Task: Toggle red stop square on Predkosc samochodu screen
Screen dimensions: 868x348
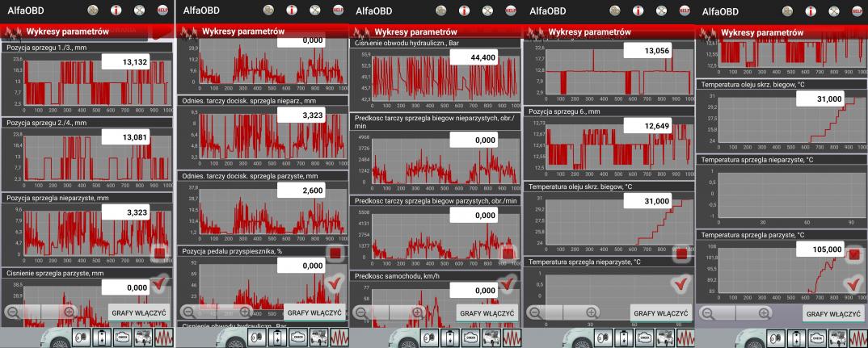Action: (x=508, y=254)
